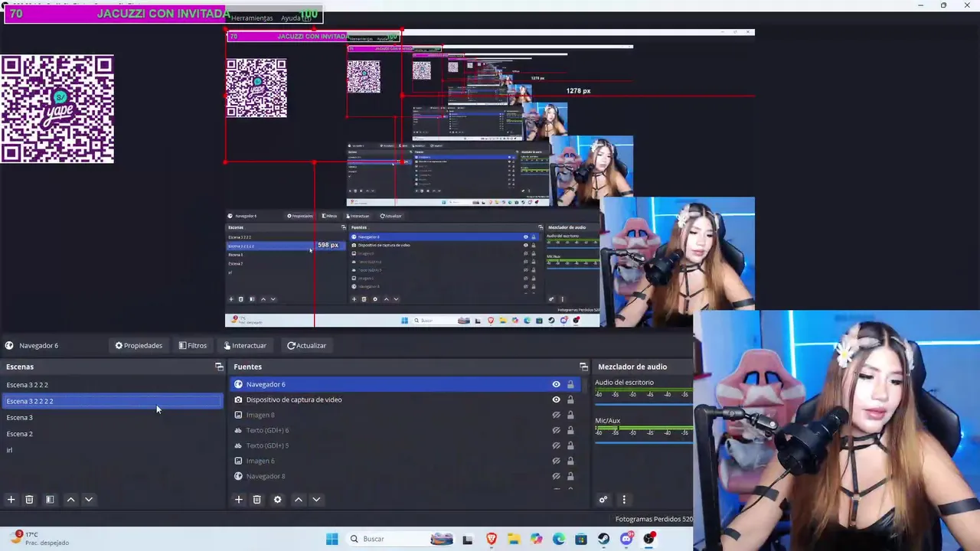Show the Texto (GDI+) 5 source
This screenshot has width=980, height=551.
pos(556,445)
